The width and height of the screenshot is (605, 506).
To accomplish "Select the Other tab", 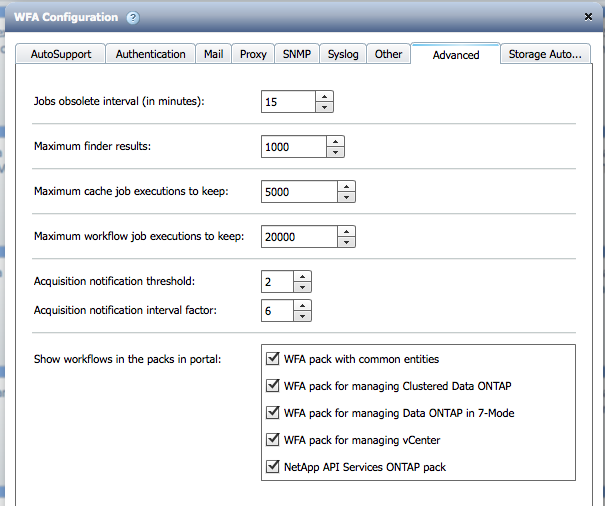I will (388, 54).
